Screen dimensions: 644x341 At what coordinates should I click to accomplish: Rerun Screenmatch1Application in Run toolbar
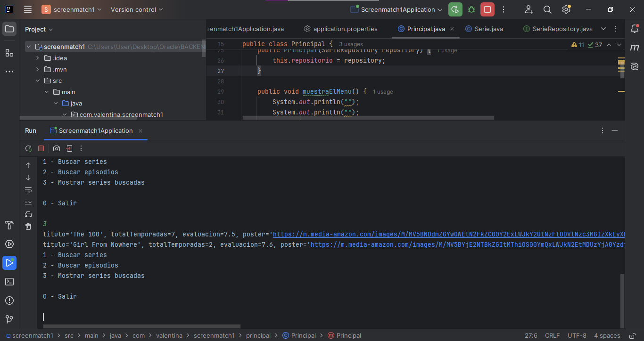point(29,148)
